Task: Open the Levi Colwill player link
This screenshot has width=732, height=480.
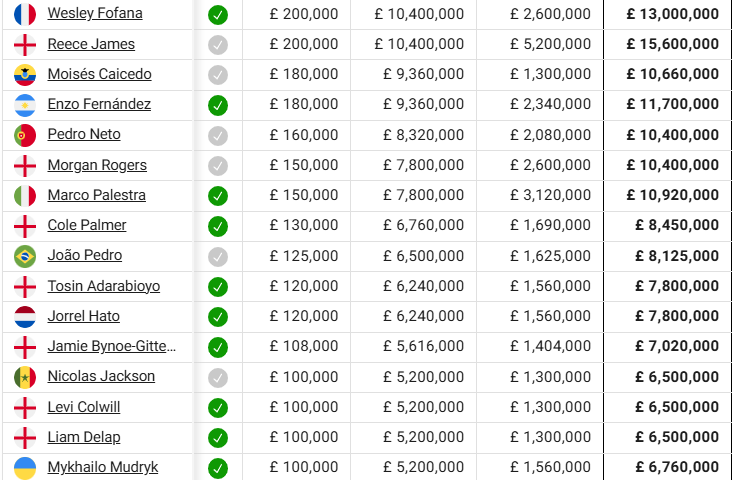Action: click(x=84, y=407)
